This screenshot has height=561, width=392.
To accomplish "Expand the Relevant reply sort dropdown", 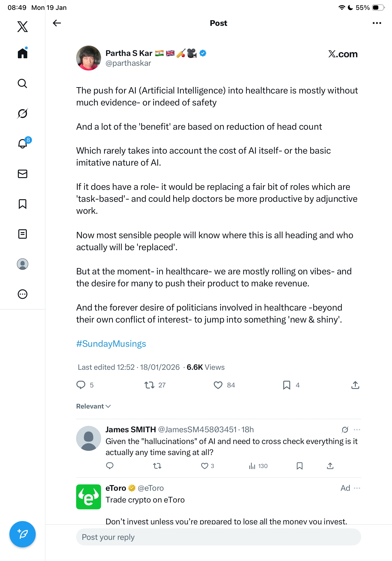I will [93, 406].
